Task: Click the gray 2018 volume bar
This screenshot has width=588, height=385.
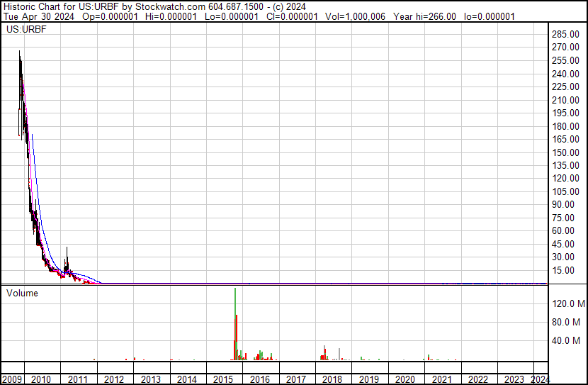Action: pyautogui.click(x=339, y=355)
